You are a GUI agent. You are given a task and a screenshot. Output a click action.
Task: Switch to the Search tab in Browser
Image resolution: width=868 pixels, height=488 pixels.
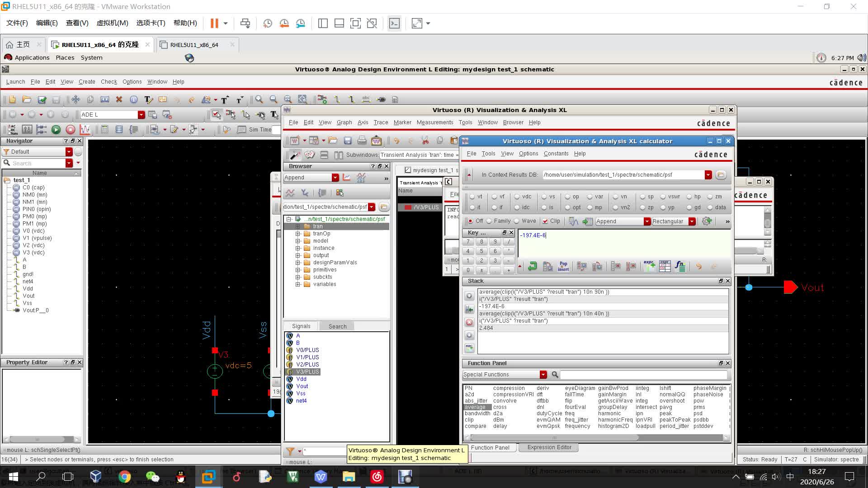(337, 326)
